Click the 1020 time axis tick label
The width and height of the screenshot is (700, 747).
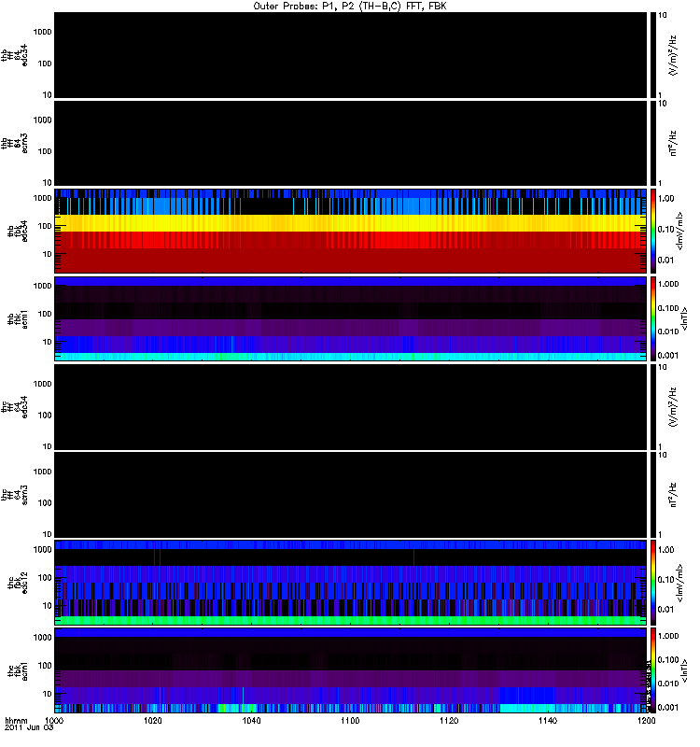coord(153,723)
